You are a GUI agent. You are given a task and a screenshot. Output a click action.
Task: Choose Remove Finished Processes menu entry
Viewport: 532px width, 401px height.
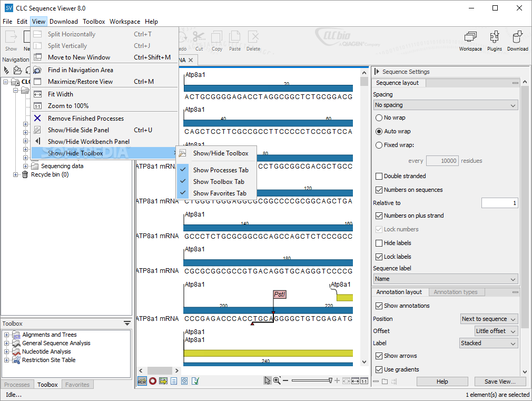point(104,119)
